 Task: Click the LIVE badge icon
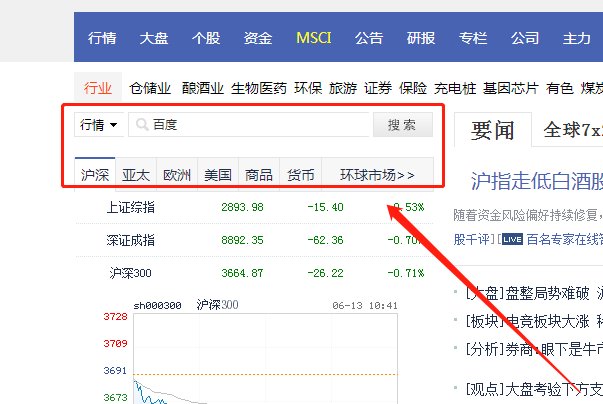[512, 239]
